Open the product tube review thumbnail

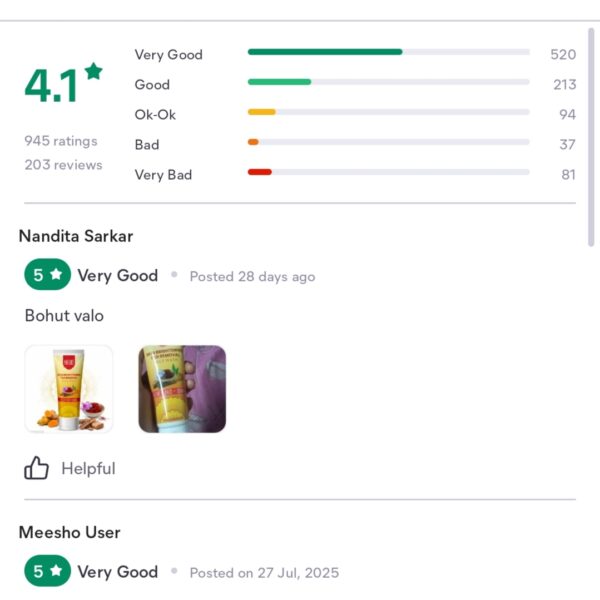(x=68, y=389)
